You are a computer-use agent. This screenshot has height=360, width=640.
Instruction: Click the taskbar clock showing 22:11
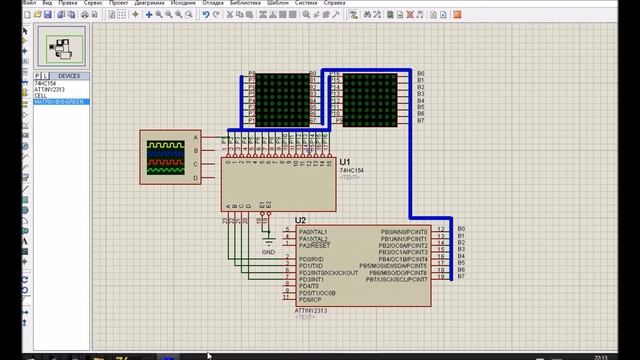tap(601, 357)
